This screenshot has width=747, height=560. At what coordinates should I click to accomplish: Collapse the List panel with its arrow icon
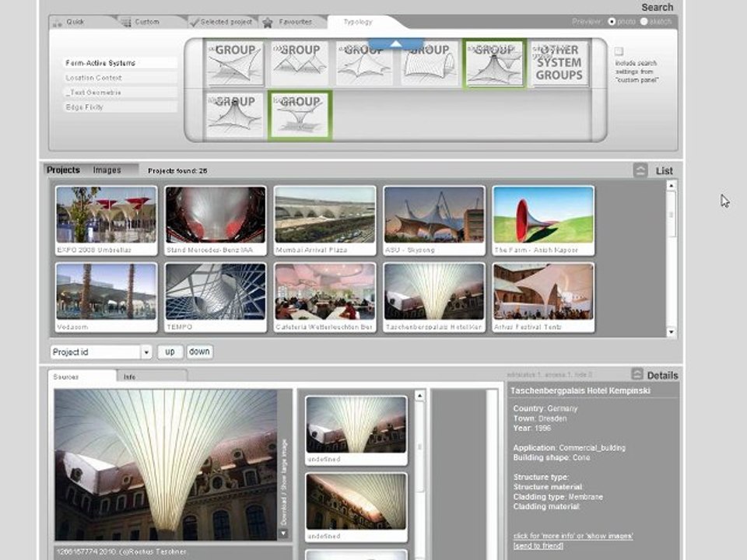tap(640, 170)
